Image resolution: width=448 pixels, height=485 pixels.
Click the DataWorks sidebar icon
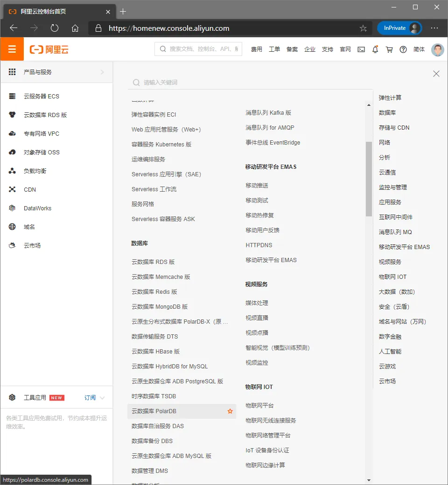coord(12,208)
